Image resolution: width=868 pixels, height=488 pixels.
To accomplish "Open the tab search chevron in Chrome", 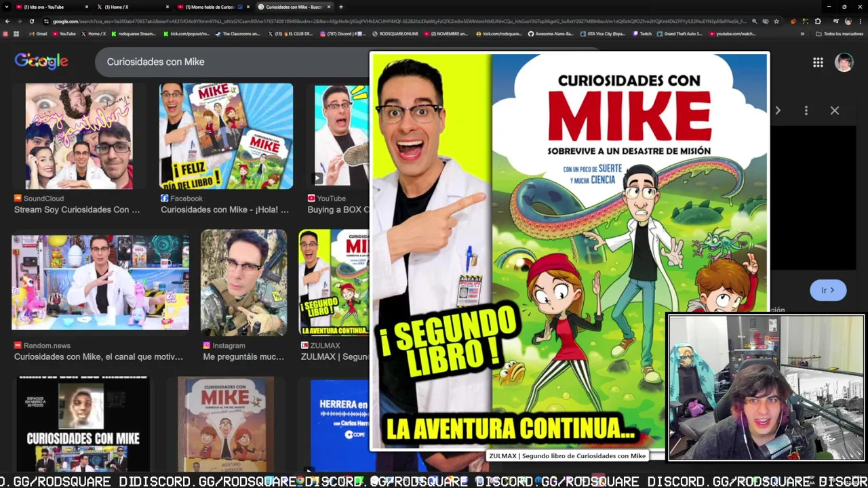I will click(x=7, y=7).
